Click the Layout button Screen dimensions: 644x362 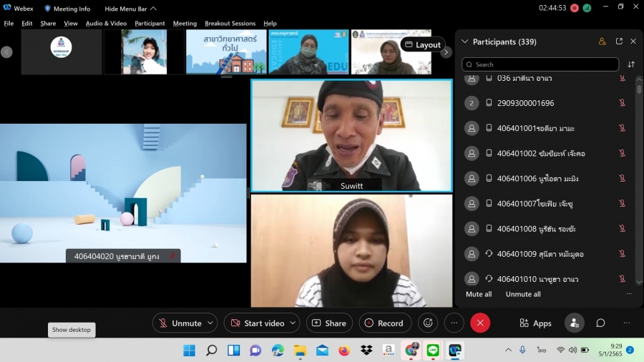click(x=422, y=44)
